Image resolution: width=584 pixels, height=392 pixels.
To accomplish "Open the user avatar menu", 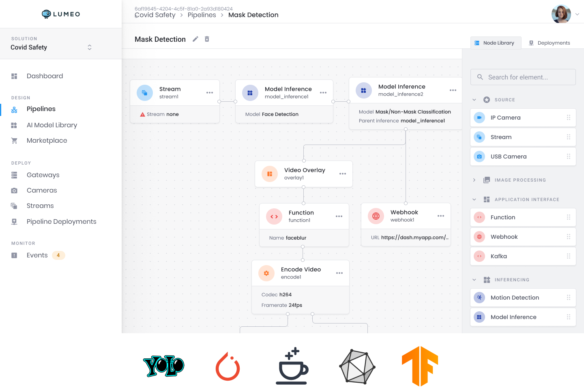I will [x=561, y=14].
